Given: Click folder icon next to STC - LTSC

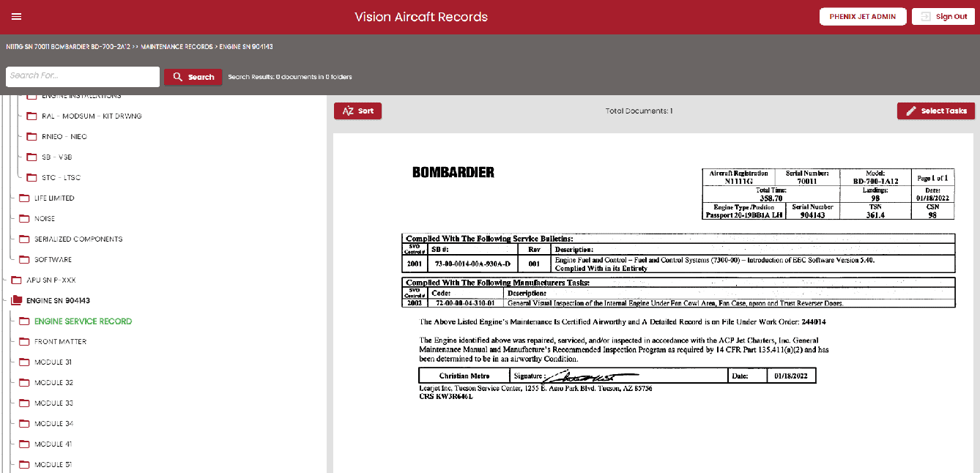Looking at the screenshot, I should click(x=31, y=178).
